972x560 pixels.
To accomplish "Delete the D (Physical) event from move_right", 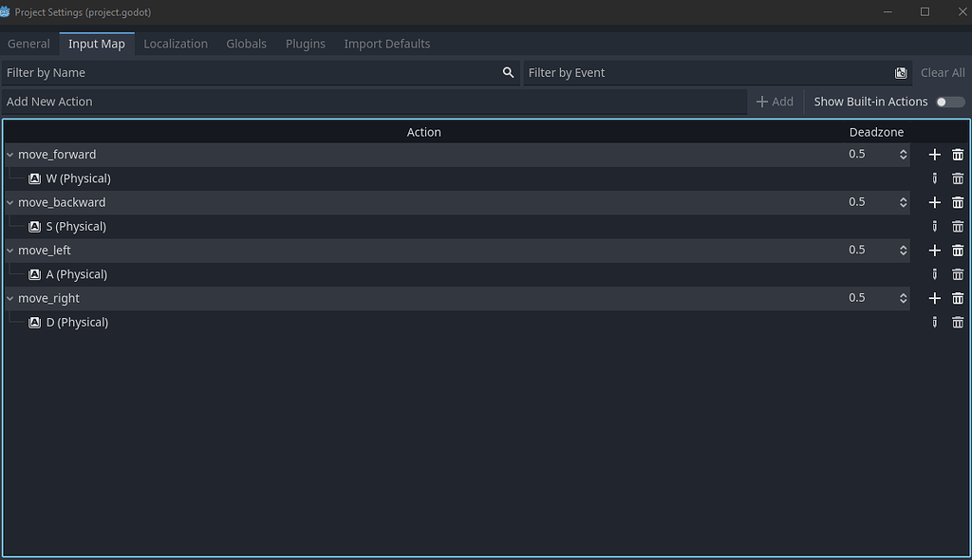I will tap(958, 322).
